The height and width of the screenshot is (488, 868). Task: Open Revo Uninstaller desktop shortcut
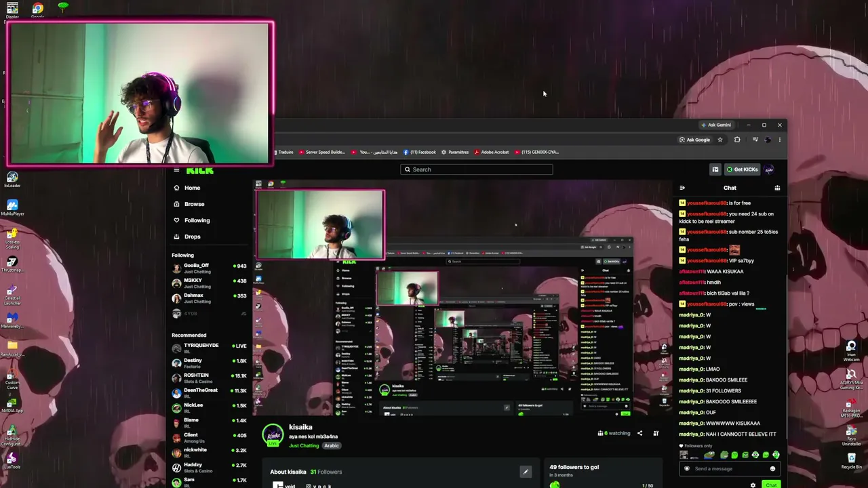(x=852, y=434)
